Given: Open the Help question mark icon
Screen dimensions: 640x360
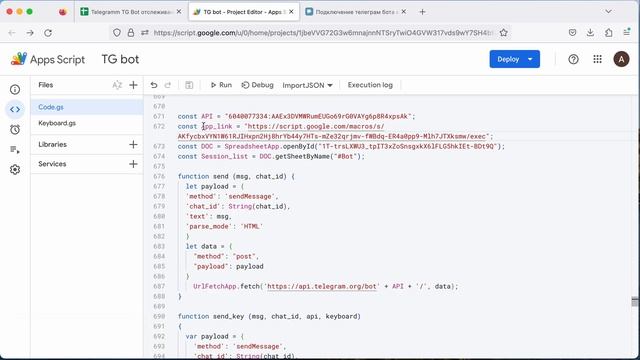Looking at the screenshot, I should (x=573, y=59).
